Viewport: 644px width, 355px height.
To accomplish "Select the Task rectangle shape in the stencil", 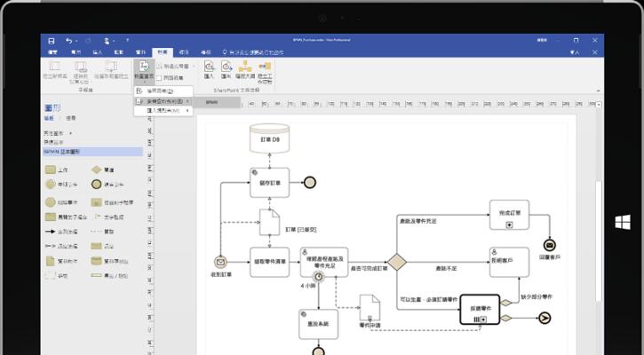I will click(50, 170).
